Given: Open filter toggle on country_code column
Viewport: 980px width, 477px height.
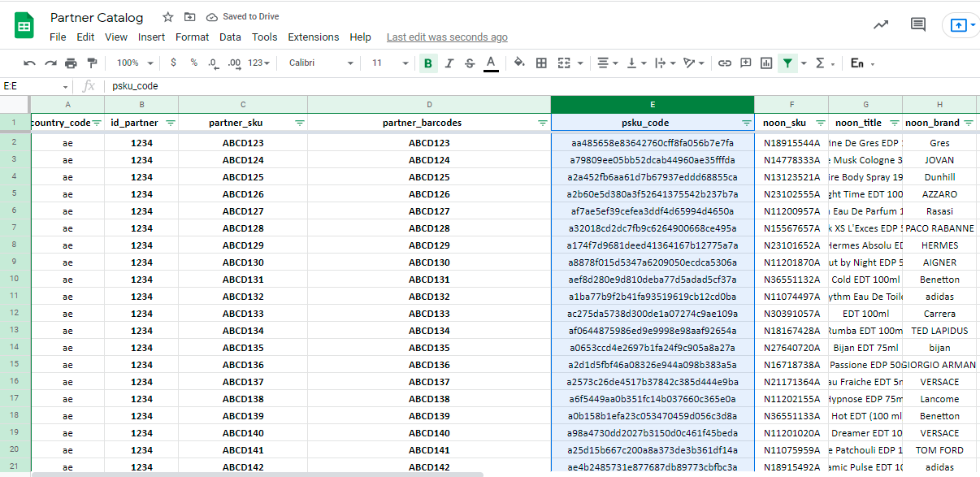Looking at the screenshot, I should (x=97, y=123).
